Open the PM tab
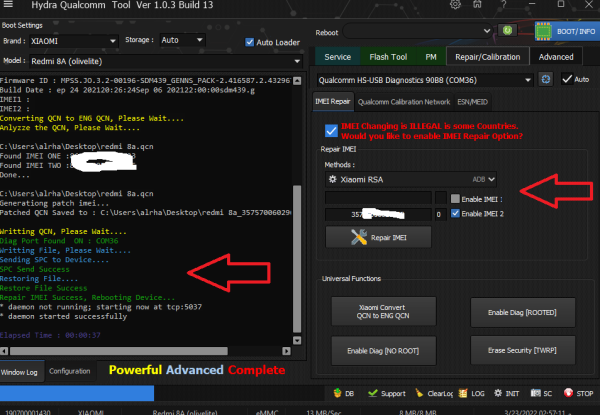Viewport: 600px width, 415px height. [x=431, y=57]
